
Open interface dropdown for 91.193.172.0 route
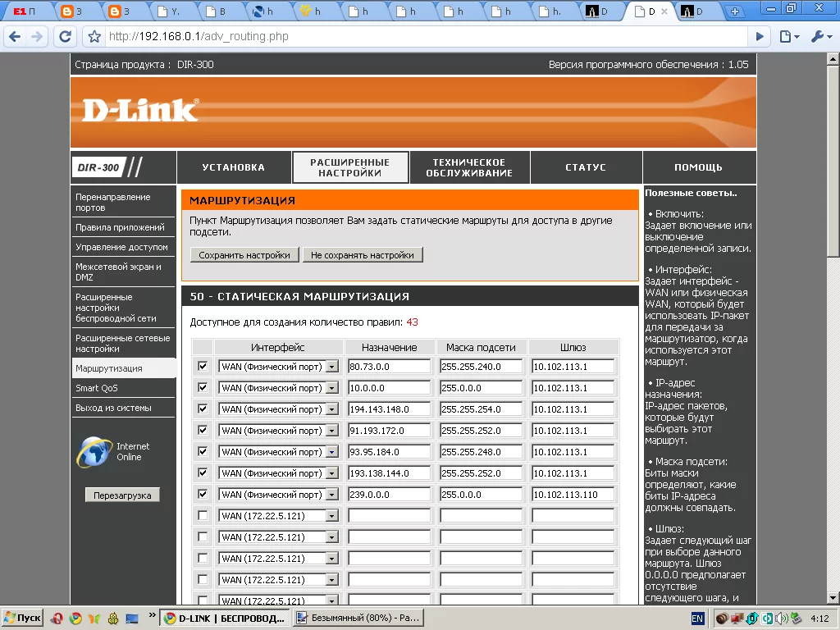tap(279, 431)
